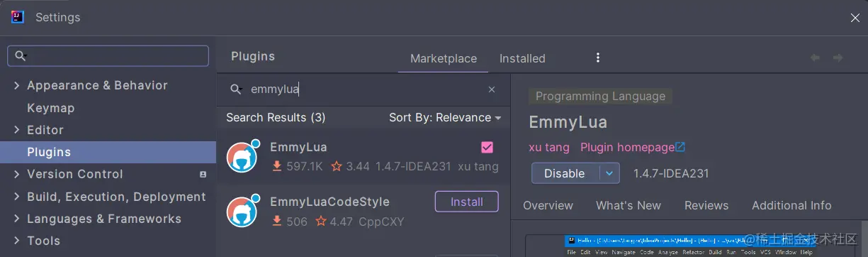Click the EmmyLuaCodeStyle download icon
The height and width of the screenshot is (257, 868).
[x=277, y=222]
